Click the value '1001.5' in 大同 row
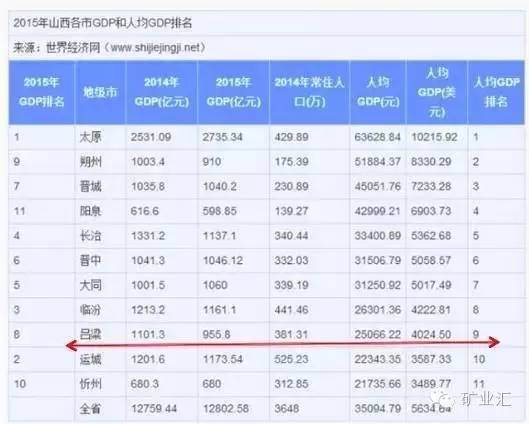This screenshot has height=424, width=529. pyautogui.click(x=148, y=285)
